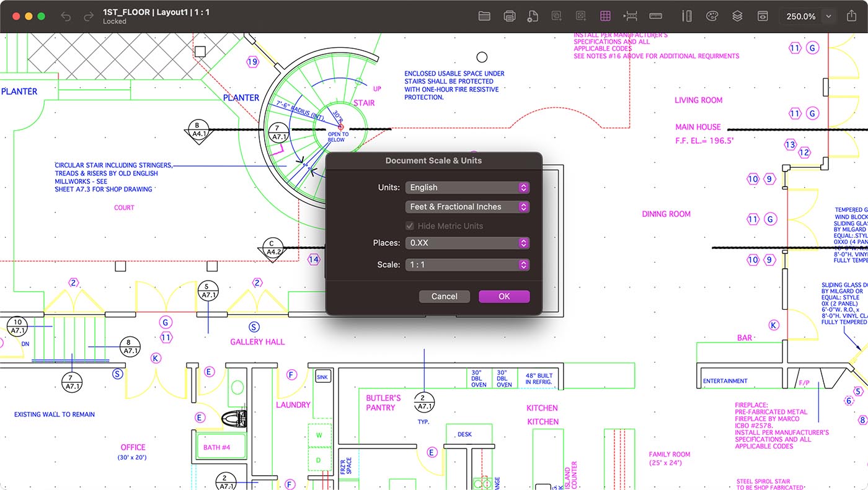
Task: Open document settings gear-page icon
Action: point(533,16)
